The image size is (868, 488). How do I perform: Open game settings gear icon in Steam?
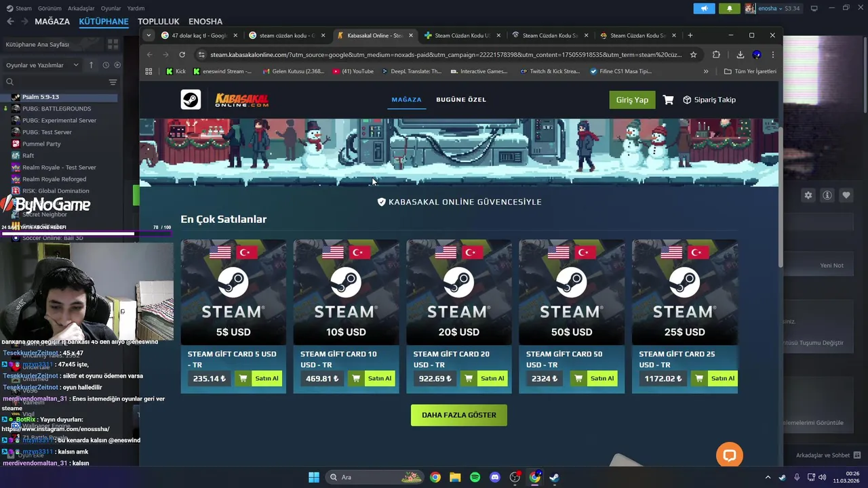click(x=808, y=195)
